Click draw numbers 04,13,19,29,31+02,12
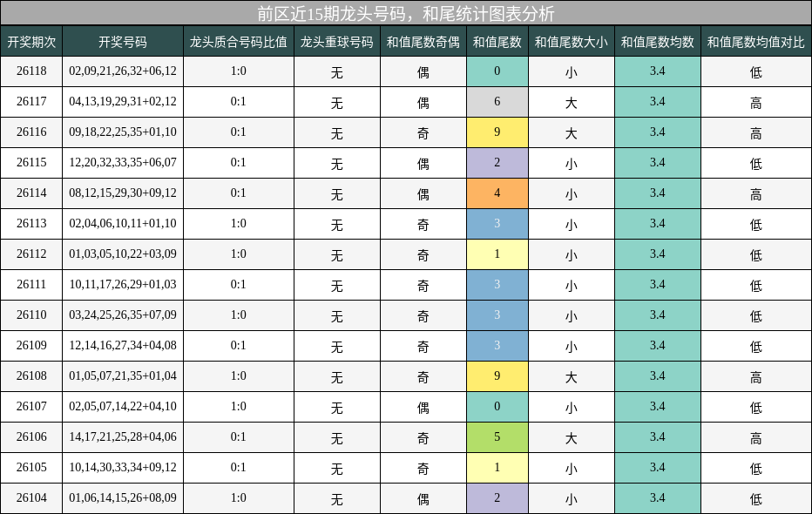812x514 pixels. [x=123, y=101]
